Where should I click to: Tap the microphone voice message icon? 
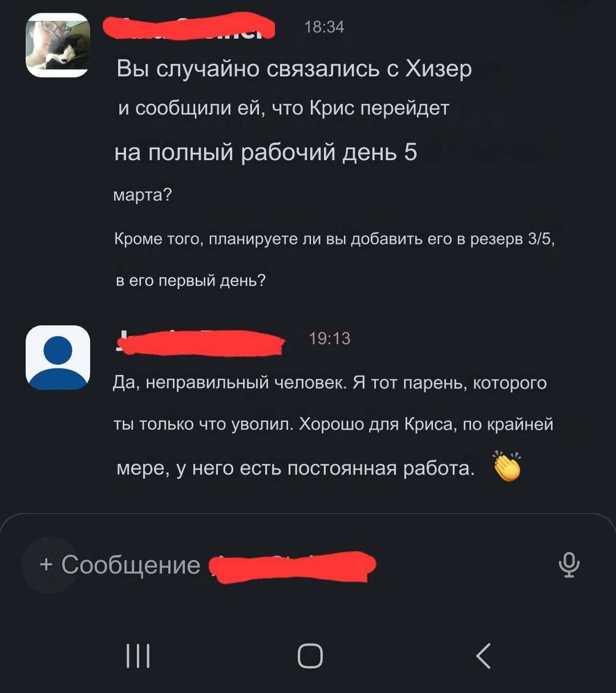569,565
